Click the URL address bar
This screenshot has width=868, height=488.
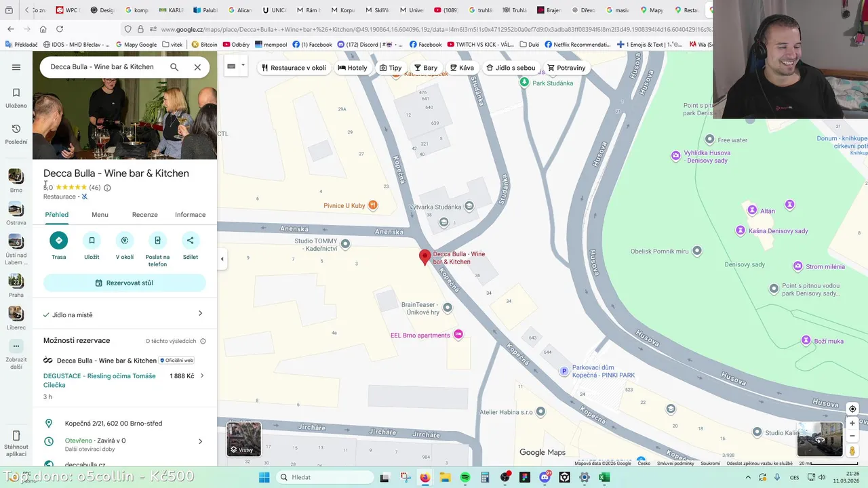point(434,29)
